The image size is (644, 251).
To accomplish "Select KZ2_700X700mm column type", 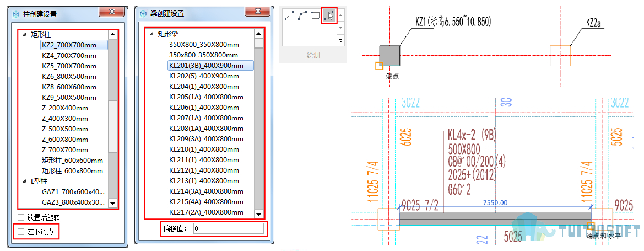I will pyautogui.click(x=74, y=45).
